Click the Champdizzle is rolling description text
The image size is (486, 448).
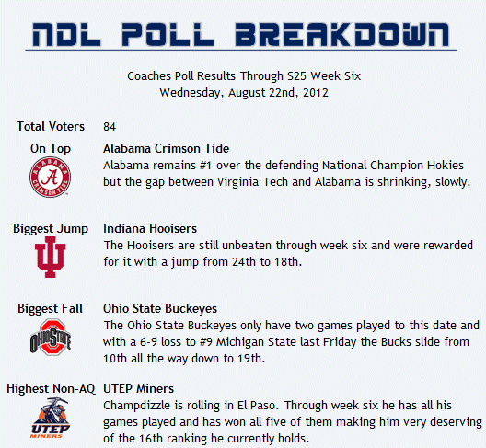[293, 422]
